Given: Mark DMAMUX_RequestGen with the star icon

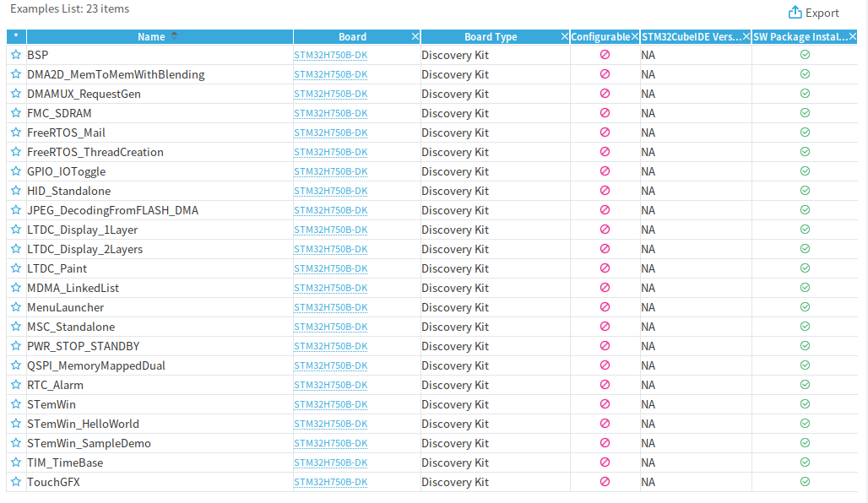Looking at the screenshot, I should click(16, 94).
